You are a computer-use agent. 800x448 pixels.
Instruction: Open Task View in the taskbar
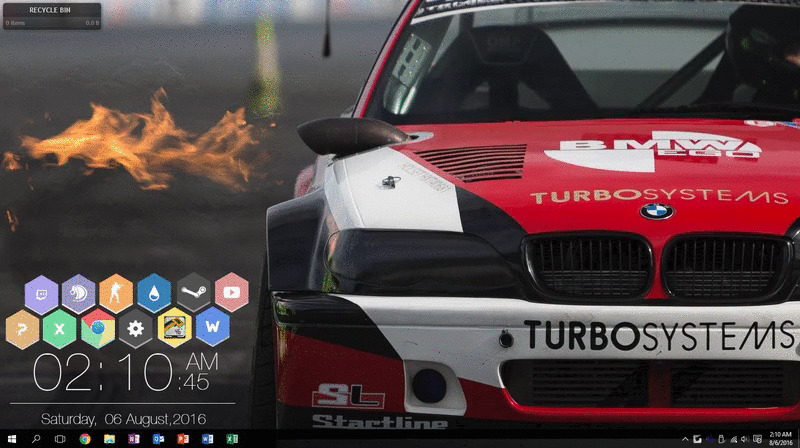point(60,439)
